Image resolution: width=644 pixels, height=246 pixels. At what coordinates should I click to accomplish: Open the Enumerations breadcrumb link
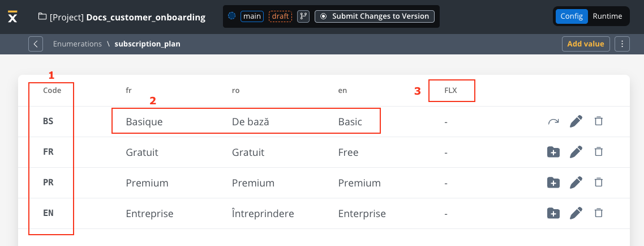(77, 44)
